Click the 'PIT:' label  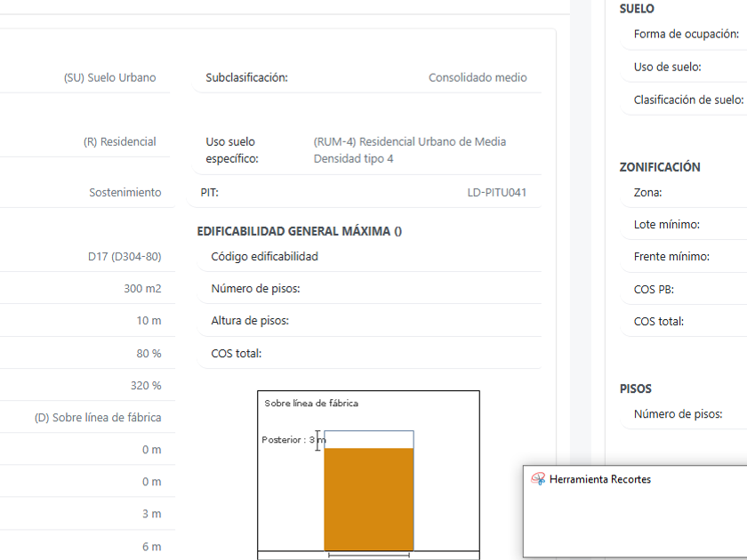click(209, 192)
